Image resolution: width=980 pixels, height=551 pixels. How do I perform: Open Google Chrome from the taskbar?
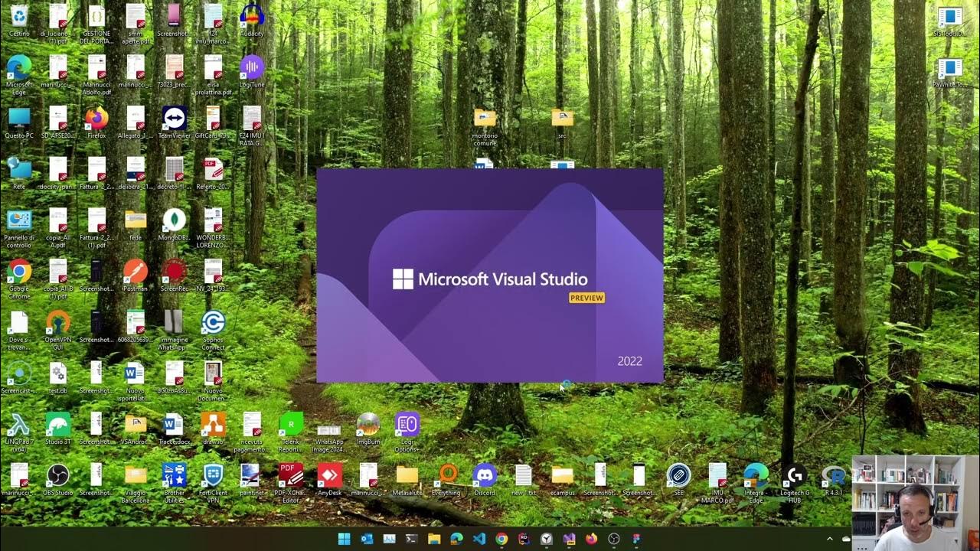pyautogui.click(x=501, y=540)
